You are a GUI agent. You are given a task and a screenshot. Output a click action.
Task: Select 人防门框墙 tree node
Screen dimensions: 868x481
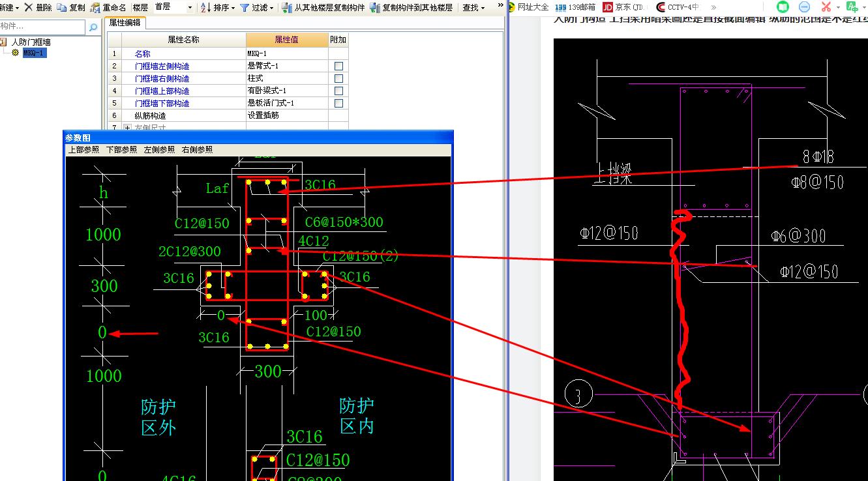click(x=31, y=42)
